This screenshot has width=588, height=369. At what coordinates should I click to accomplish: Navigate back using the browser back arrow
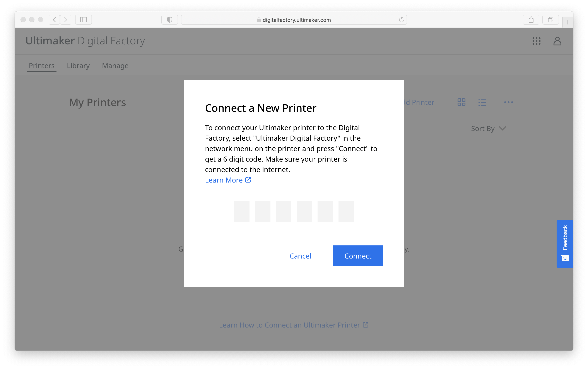54,19
